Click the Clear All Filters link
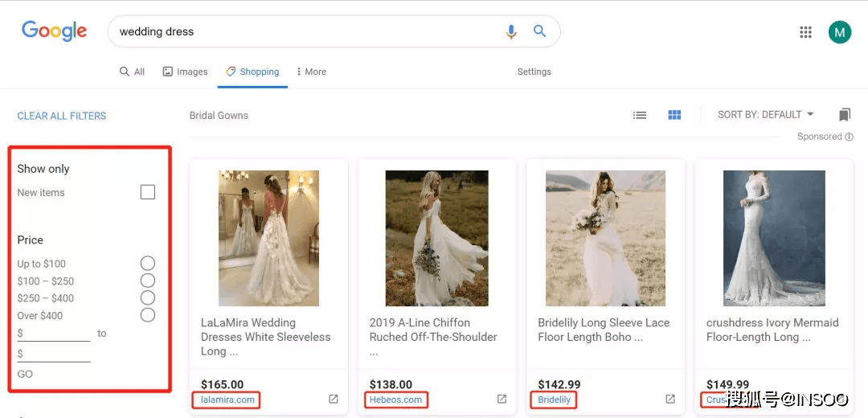The image size is (868, 418). 61,116
